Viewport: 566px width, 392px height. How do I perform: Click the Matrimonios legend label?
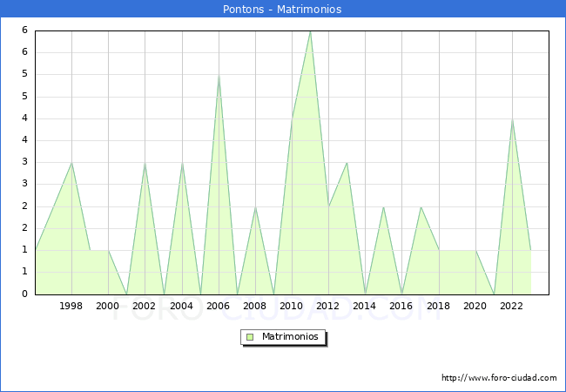(x=288, y=336)
